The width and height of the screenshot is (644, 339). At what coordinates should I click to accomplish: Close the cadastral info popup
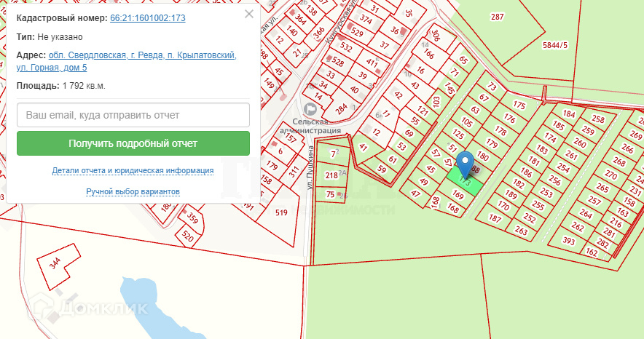[x=249, y=14]
